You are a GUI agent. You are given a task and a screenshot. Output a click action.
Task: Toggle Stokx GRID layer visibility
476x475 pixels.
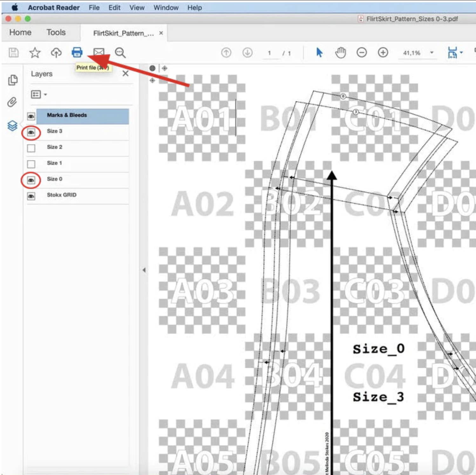31,196
